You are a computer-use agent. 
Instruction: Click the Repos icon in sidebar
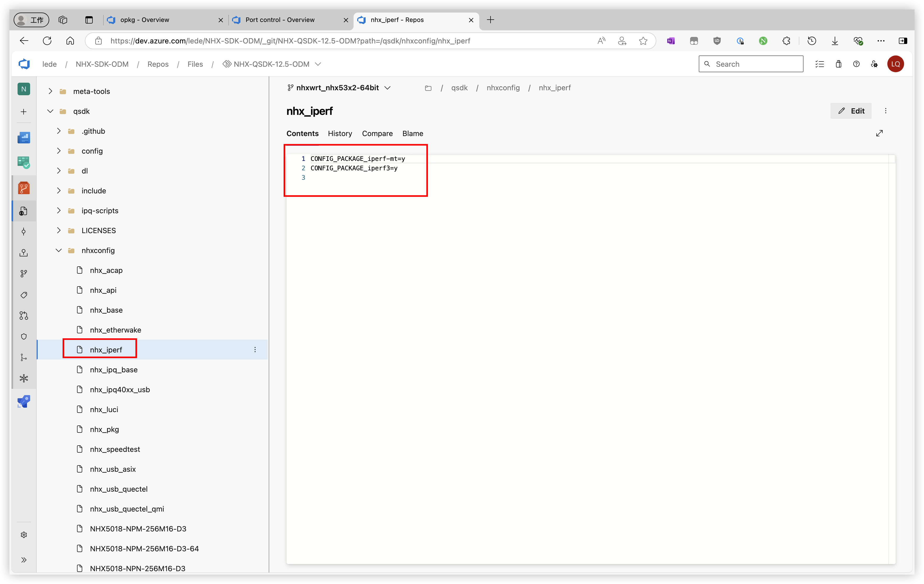(x=24, y=188)
